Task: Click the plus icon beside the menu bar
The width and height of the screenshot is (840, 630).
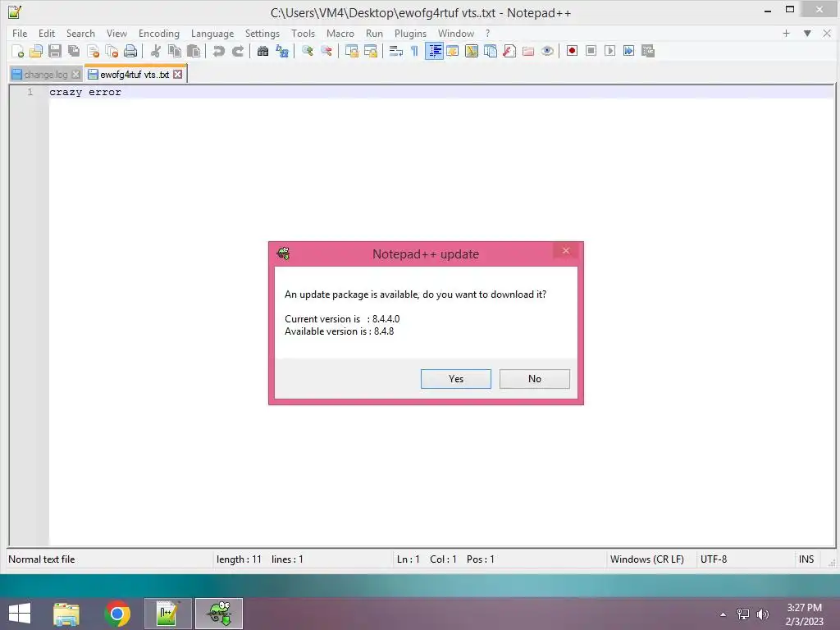Action: point(786,33)
